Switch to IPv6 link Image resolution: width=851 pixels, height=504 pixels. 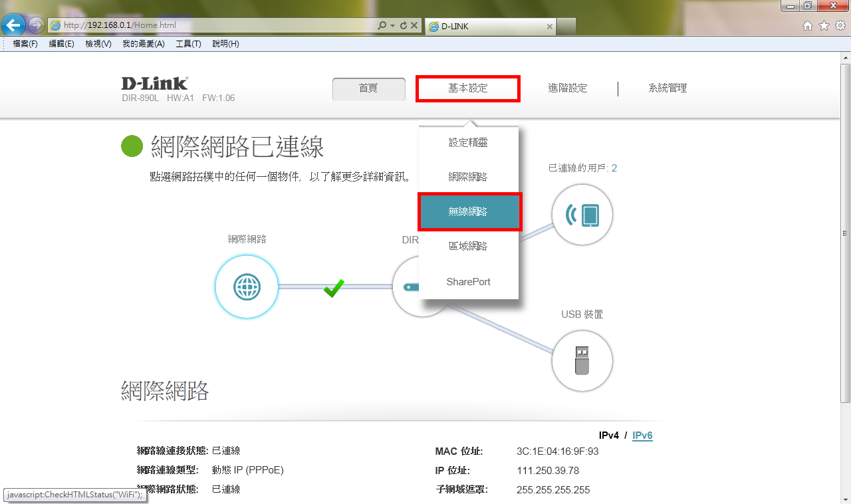[x=642, y=436]
